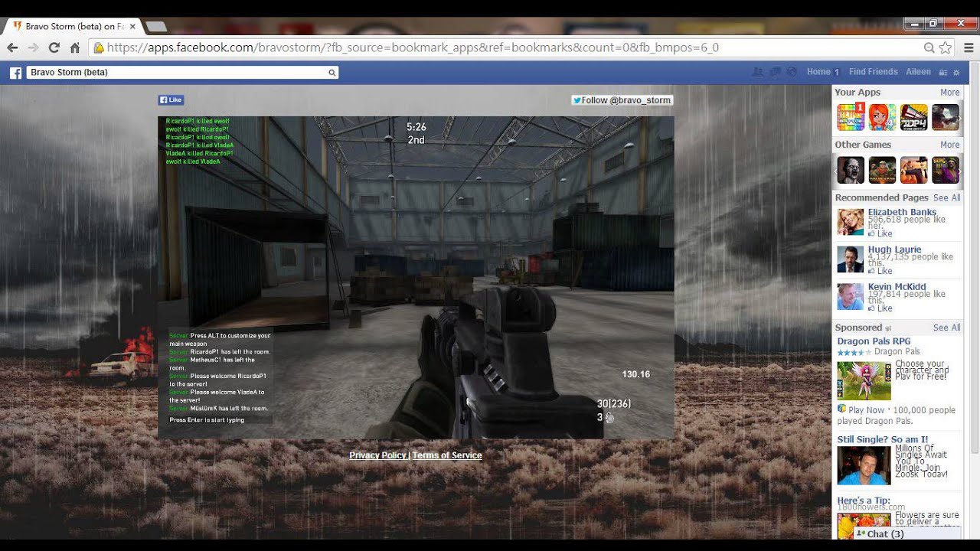Go to Facebook Home

[818, 72]
